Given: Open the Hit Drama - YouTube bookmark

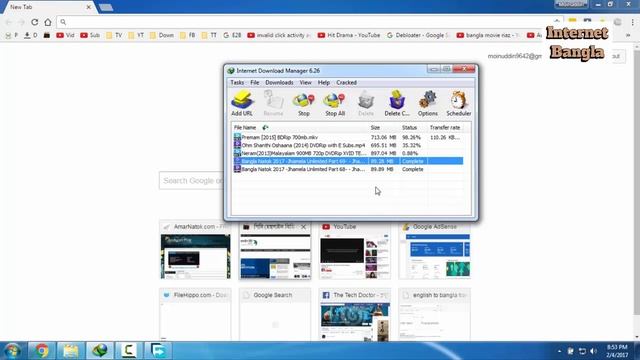Looking at the screenshot, I should click(349, 36).
